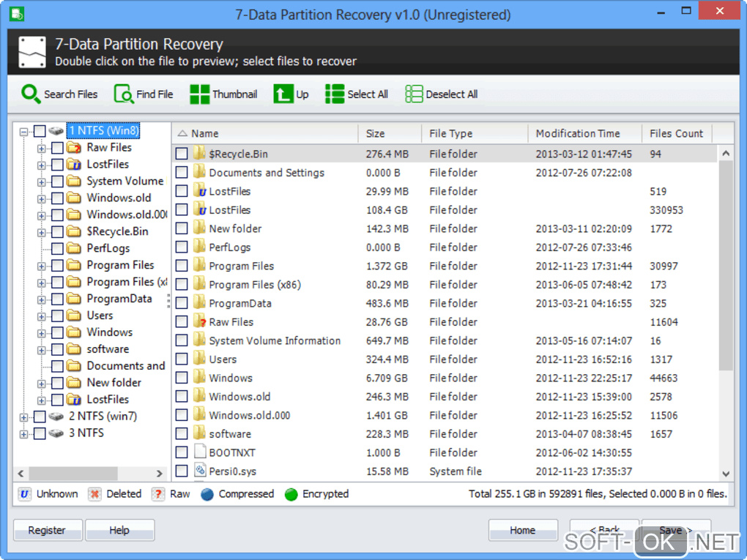Expand the New folder tree node
The width and height of the screenshot is (747, 560).
(x=42, y=384)
